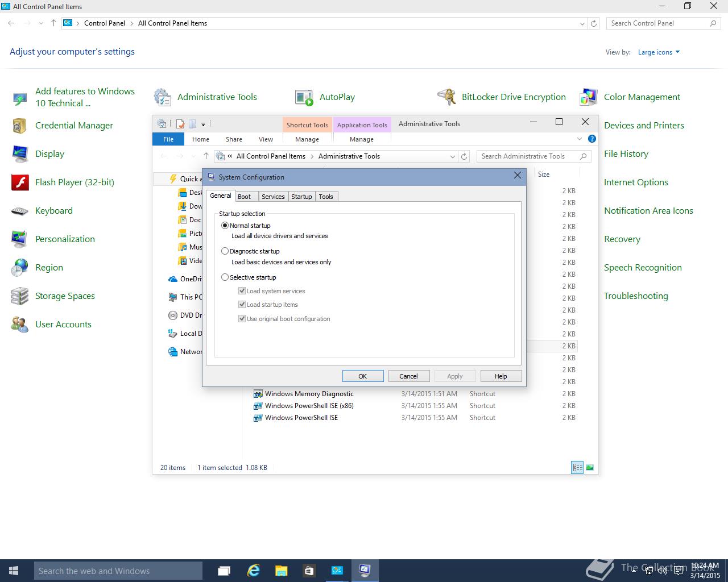
Task: Open Quick Access Toolbar customize dropdown
Action: (203, 124)
